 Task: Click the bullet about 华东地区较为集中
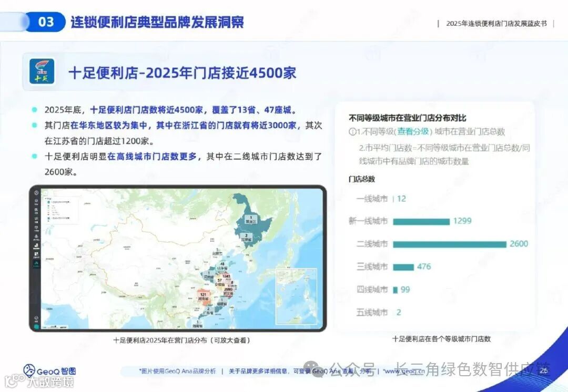[184, 133]
